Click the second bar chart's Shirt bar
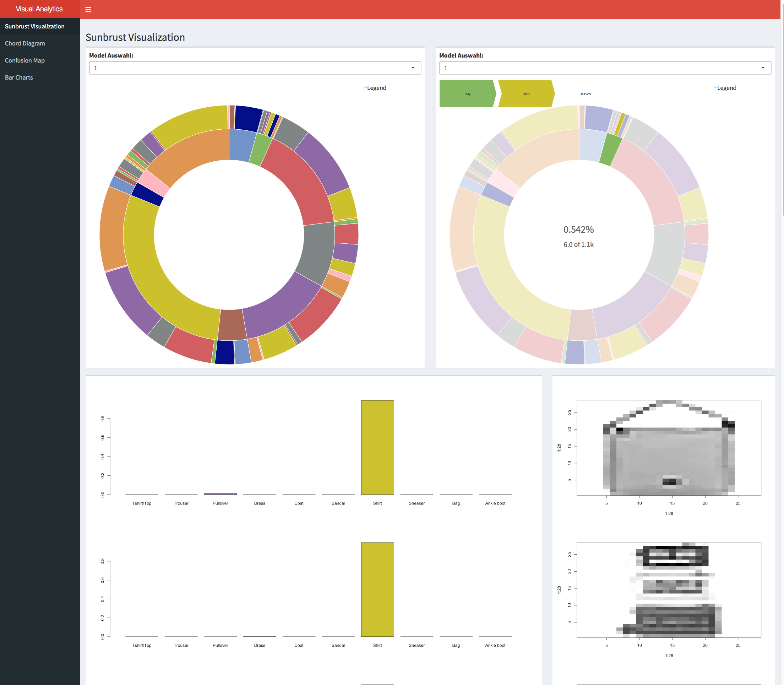784x685 pixels. (x=377, y=589)
